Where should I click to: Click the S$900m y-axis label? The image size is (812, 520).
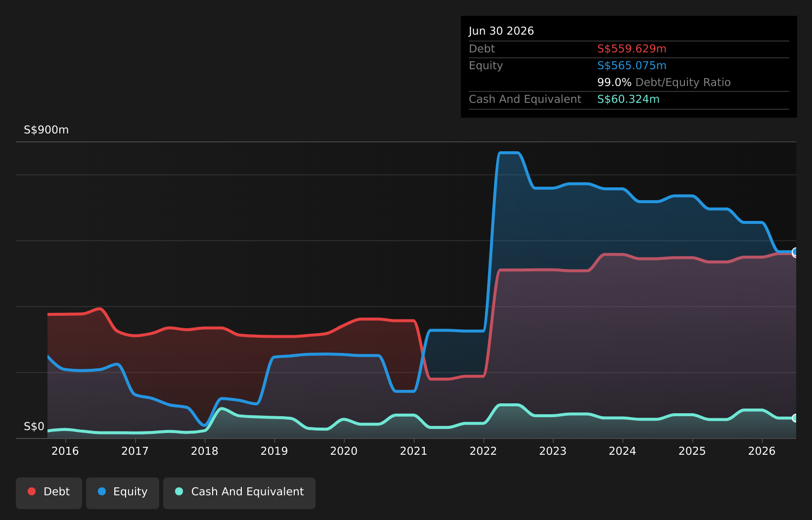46,130
